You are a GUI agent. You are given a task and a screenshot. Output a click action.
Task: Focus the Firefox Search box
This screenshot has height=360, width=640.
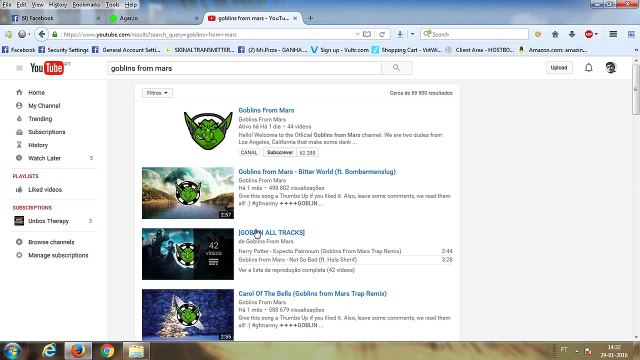[x=474, y=34]
